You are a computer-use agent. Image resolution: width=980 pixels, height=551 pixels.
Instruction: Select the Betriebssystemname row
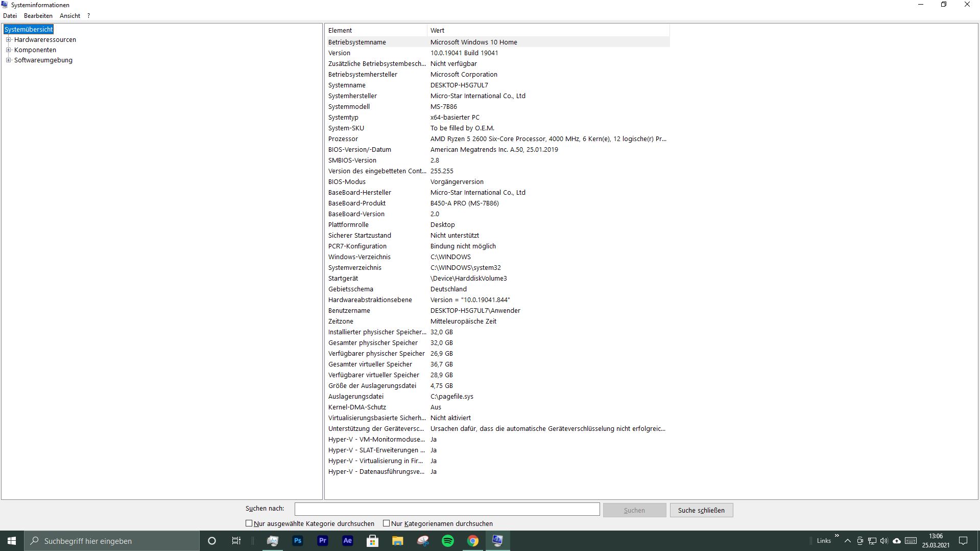click(497, 42)
